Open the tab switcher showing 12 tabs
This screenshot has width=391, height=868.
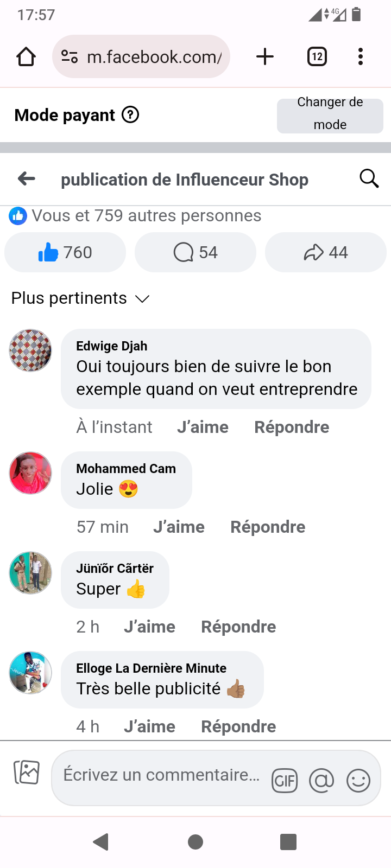tap(317, 56)
